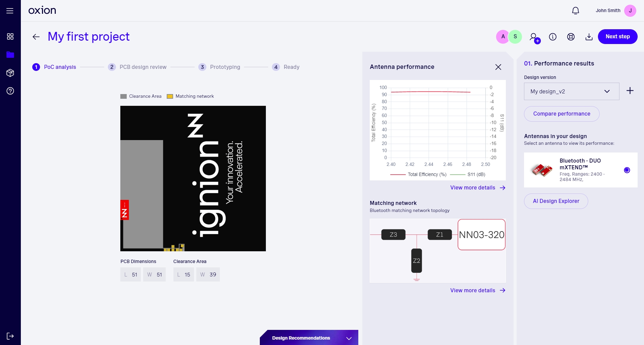Open the dashboard grid icon in sidebar
Viewport: 644px width, 345px height.
[10, 37]
